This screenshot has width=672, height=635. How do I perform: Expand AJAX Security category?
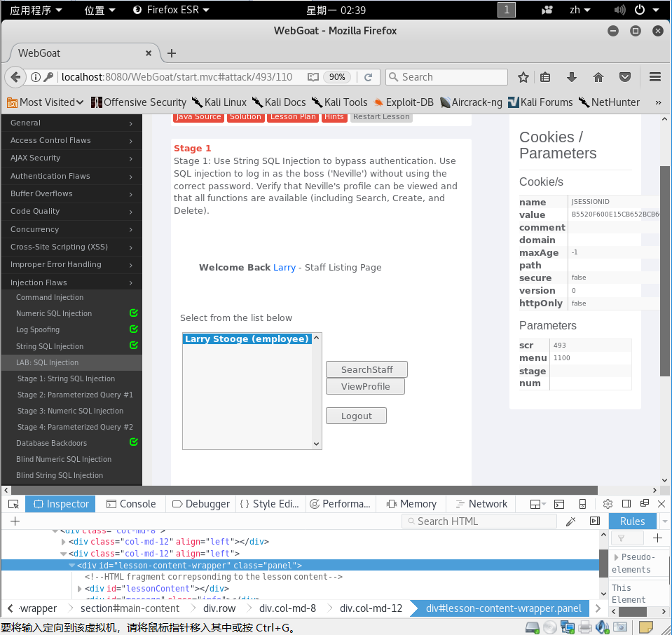[x=71, y=158]
